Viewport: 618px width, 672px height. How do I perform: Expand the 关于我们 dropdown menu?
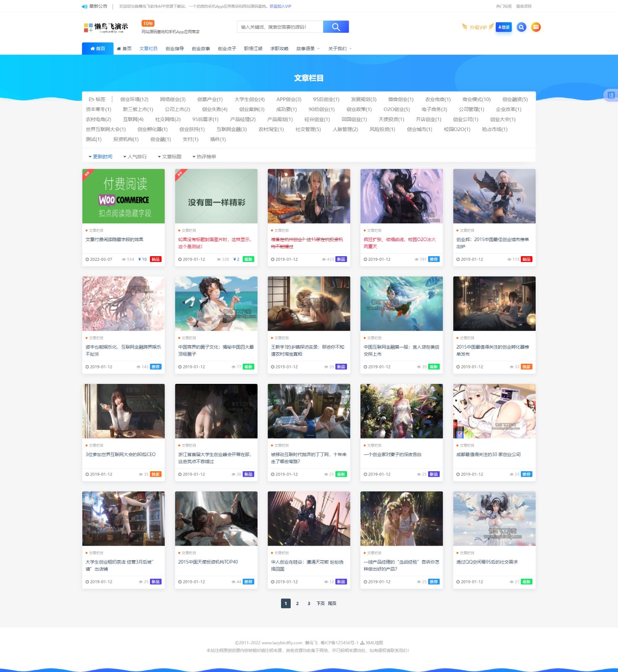pos(350,49)
